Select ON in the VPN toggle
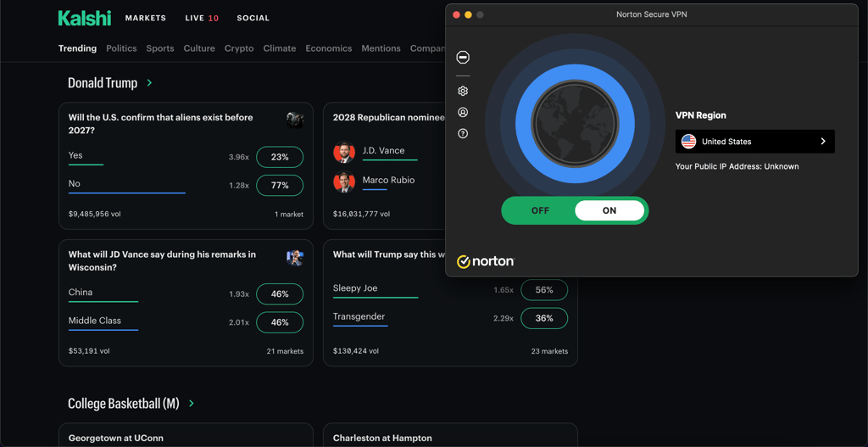 point(609,210)
